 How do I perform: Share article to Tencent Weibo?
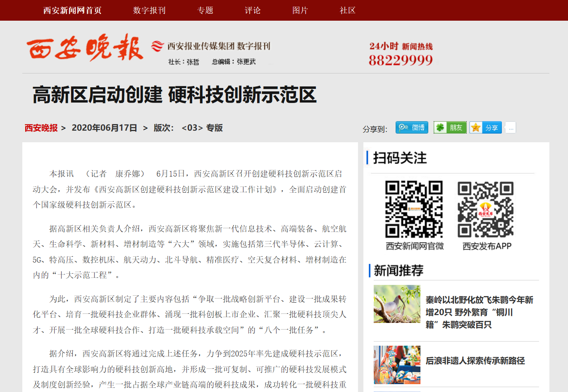pos(411,127)
